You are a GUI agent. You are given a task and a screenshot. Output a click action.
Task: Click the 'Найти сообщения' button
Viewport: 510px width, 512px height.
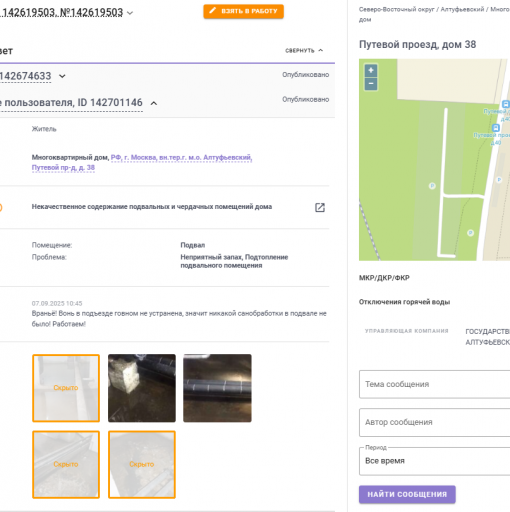click(407, 494)
